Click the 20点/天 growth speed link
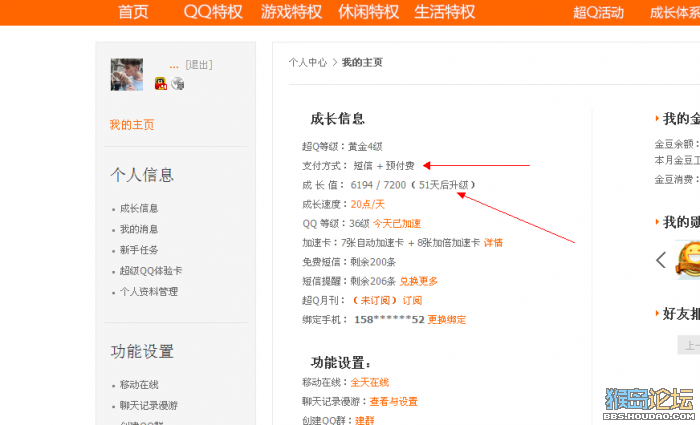The image size is (700, 425). coord(367,204)
